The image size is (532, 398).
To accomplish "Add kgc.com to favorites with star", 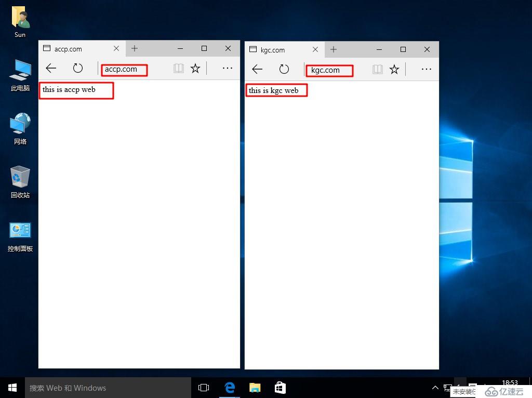I will 394,70.
